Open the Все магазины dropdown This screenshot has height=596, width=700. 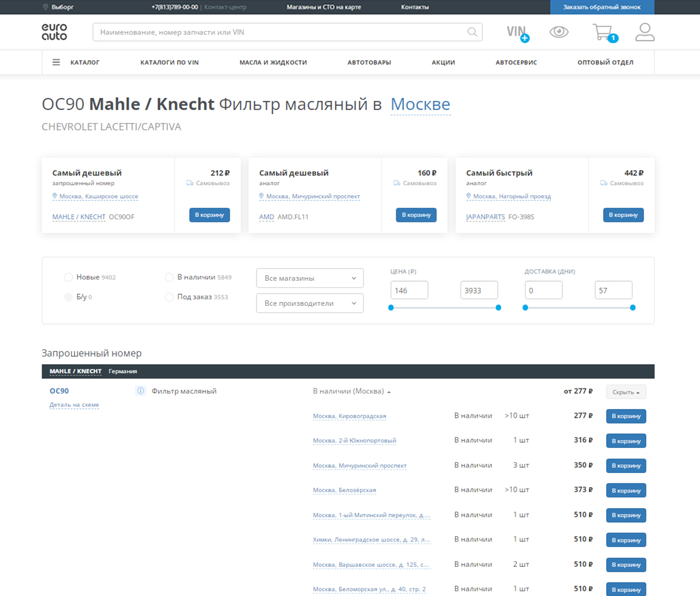click(310, 278)
